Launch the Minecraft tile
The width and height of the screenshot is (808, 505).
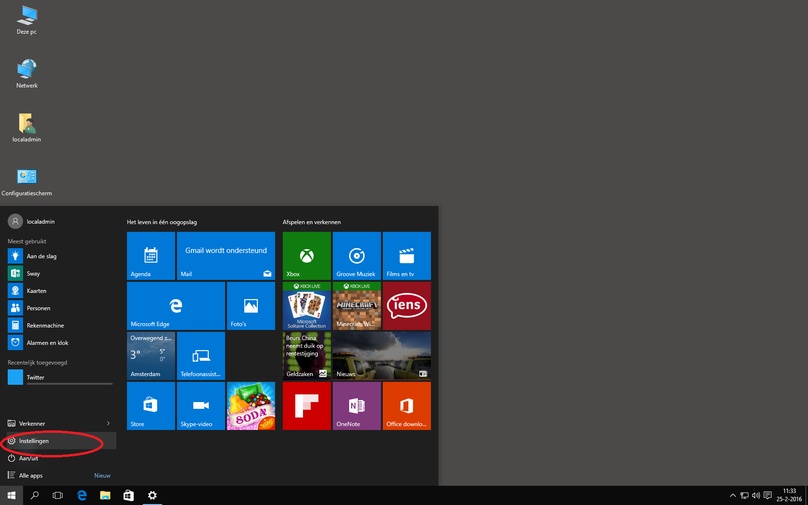pos(357,306)
